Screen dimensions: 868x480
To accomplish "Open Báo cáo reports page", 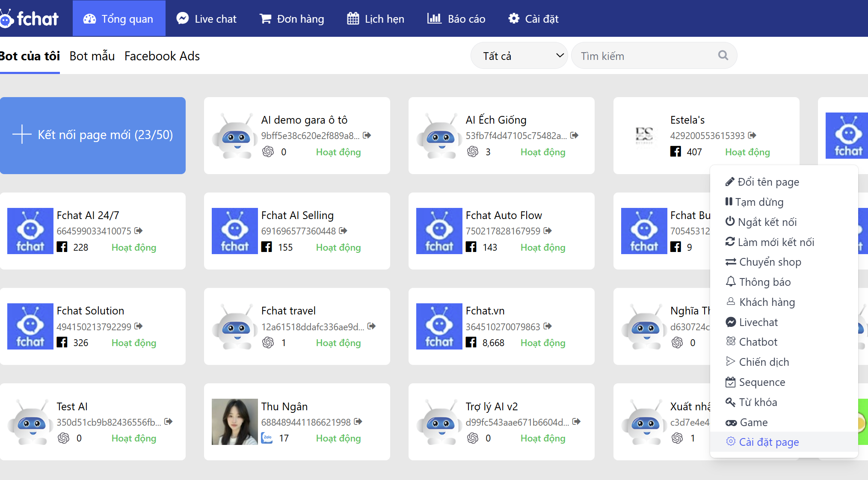I will coord(456,19).
